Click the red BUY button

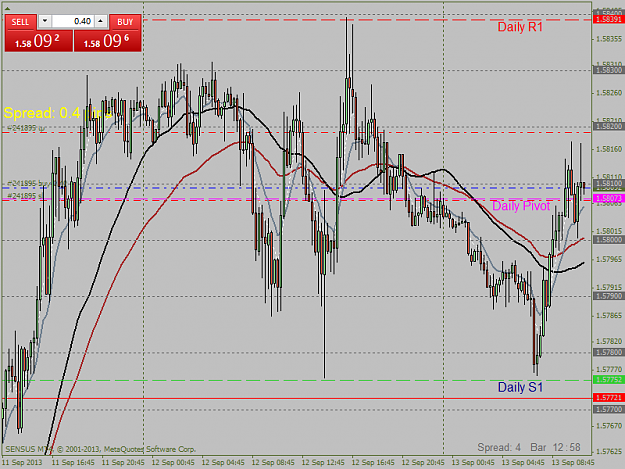point(125,22)
